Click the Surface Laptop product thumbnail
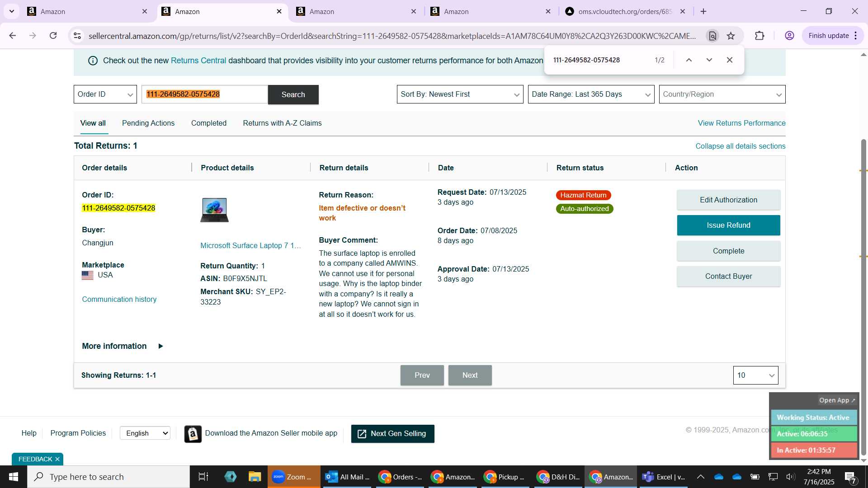This screenshot has width=868, height=488. 214,210
